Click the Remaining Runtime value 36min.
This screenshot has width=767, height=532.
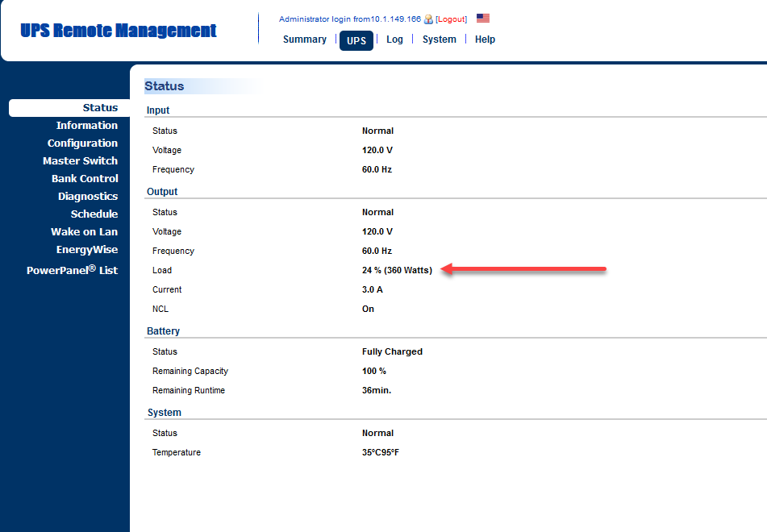point(377,390)
